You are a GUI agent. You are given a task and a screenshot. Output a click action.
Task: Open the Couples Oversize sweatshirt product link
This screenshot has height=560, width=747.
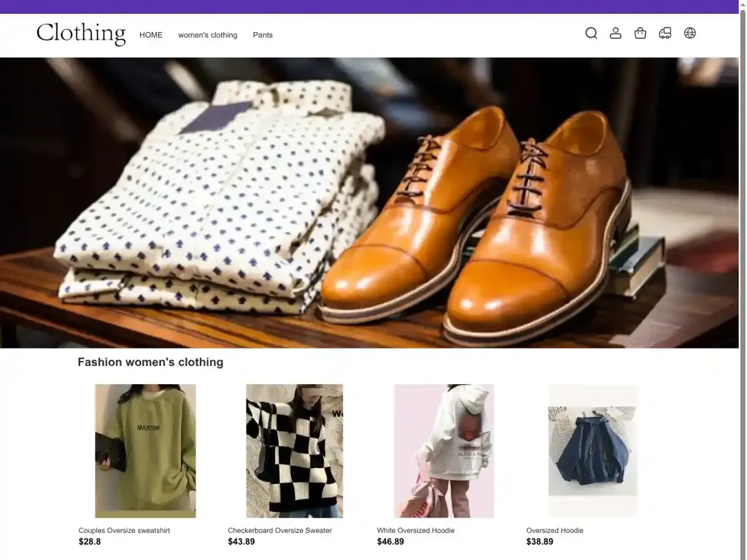point(124,530)
